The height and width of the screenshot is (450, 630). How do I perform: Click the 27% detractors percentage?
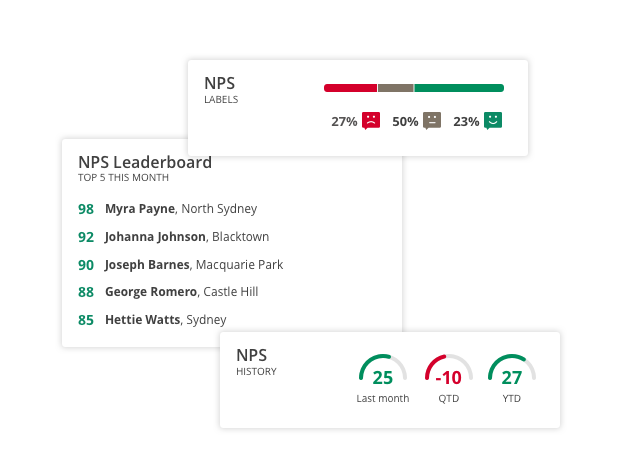click(x=344, y=121)
